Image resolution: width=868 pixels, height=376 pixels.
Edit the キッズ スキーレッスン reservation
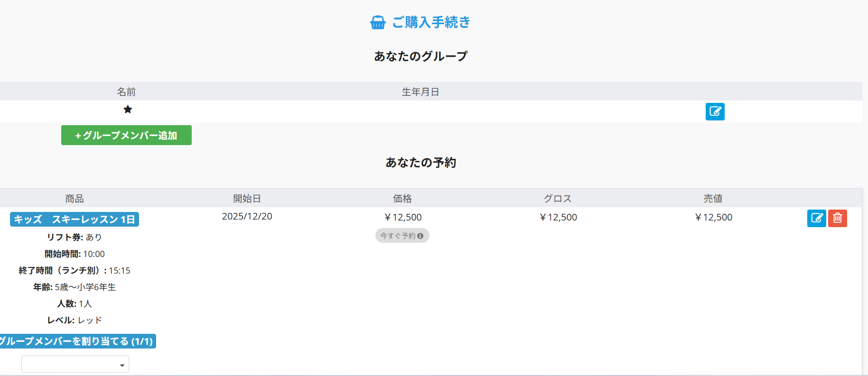[816, 218]
